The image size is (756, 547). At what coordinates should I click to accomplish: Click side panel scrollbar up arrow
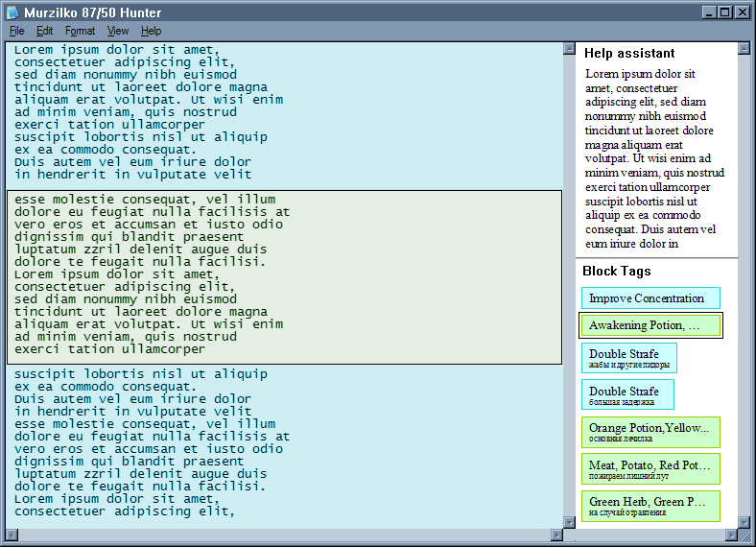[x=744, y=48]
